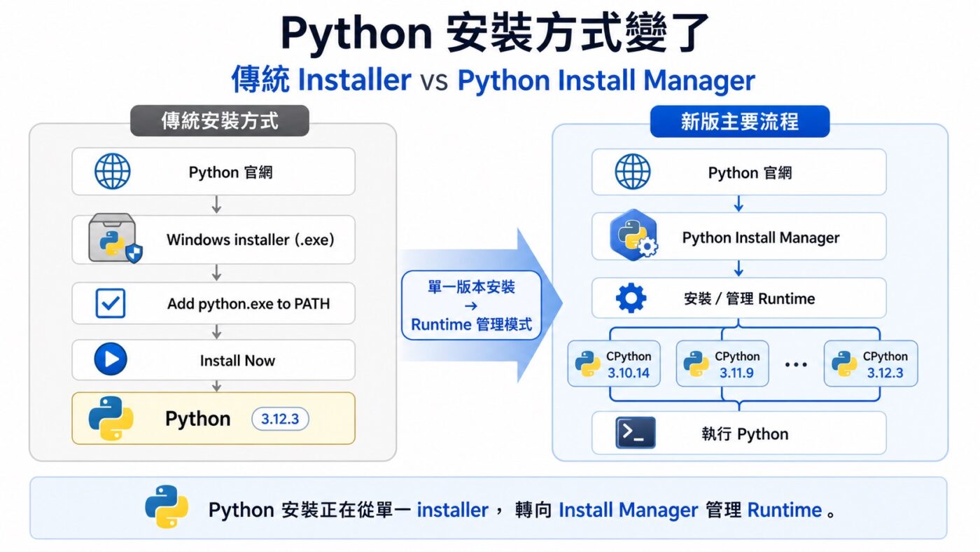Click the blue Install Manager words in the bottom banner

pyautogui.click(x=628, y=510)
